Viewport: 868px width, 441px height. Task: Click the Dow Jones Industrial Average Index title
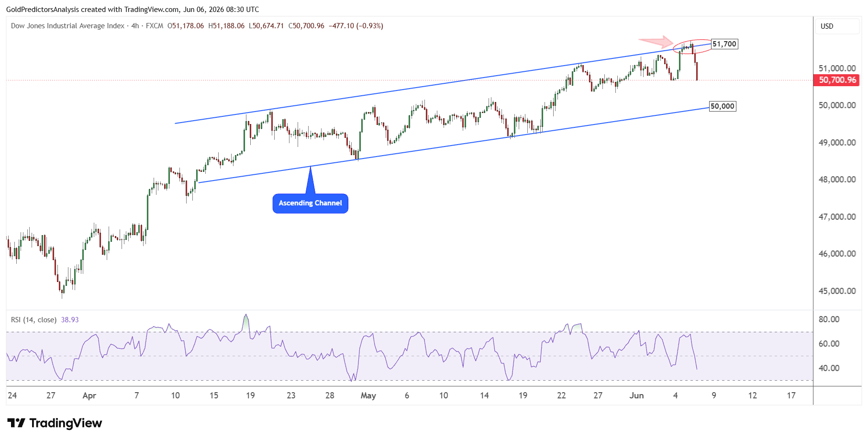[67, 26]
